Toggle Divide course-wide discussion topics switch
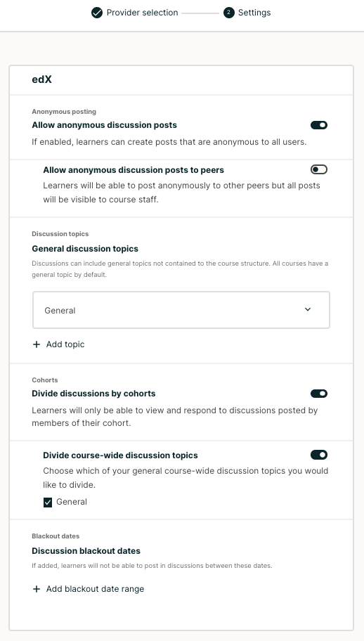 tap(319, 455)
